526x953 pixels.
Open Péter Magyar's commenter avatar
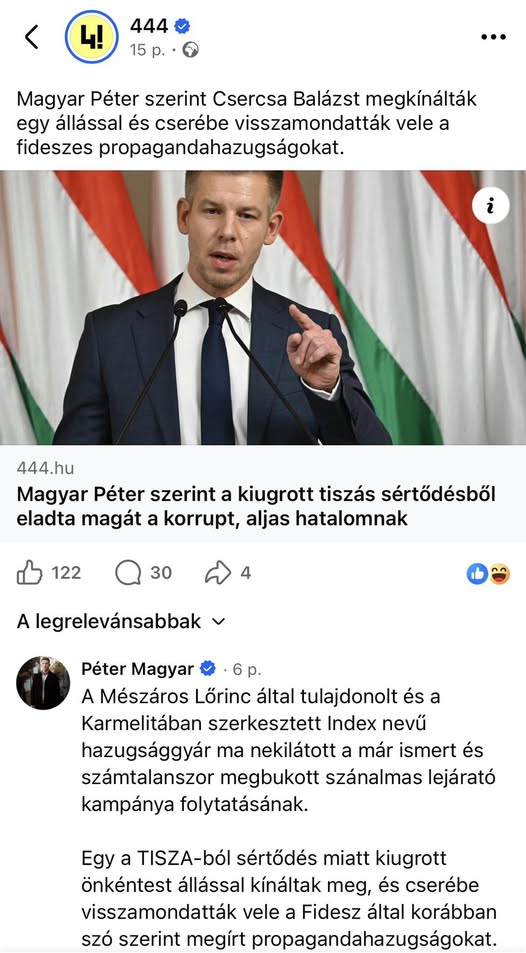[43, 683]
